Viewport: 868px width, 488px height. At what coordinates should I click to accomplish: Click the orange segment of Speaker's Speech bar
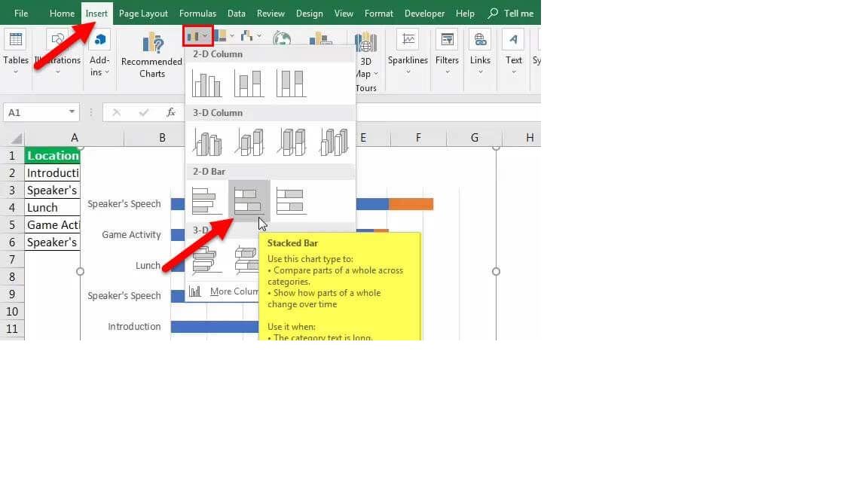tap(411, 204)
